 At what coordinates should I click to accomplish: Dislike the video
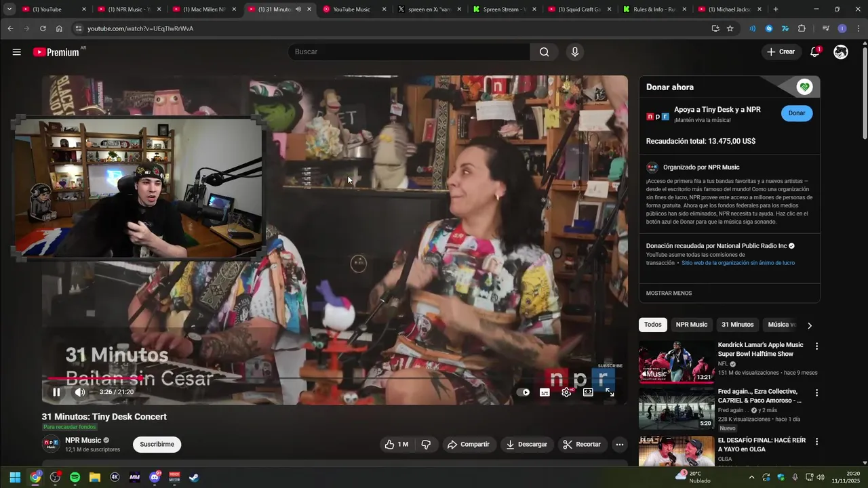click(426, 445)
